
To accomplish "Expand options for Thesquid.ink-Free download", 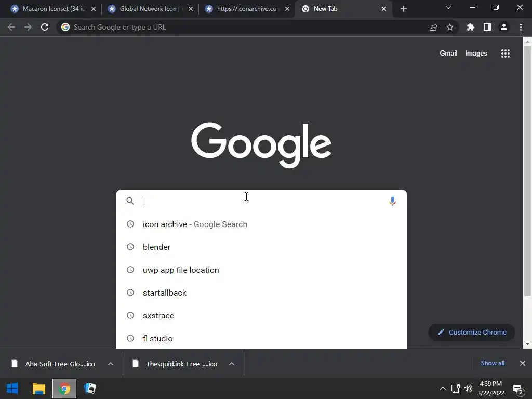I will [232, 364].
